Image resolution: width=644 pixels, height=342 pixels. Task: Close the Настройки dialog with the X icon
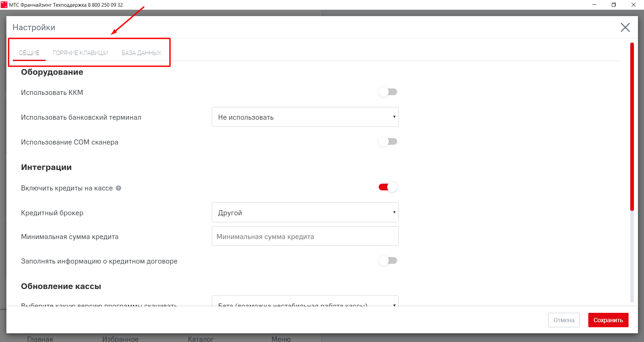point(625,27)
